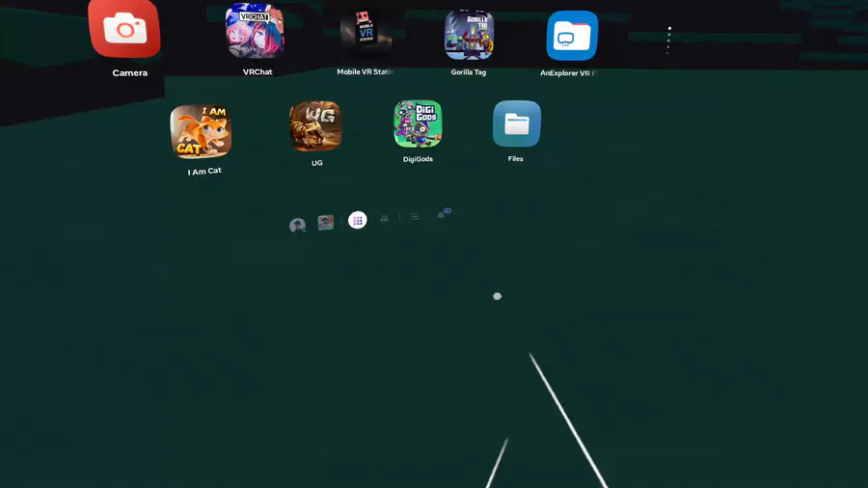The image size is (868, 488).
Task: Click the Camera label text
Action: [130, 73]
